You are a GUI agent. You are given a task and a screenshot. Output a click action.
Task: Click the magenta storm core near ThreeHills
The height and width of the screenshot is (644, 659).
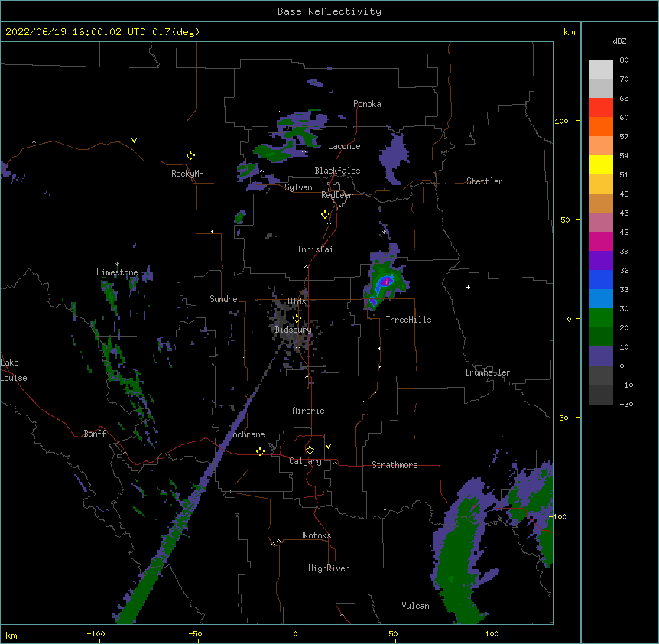(x=387, y=281)
